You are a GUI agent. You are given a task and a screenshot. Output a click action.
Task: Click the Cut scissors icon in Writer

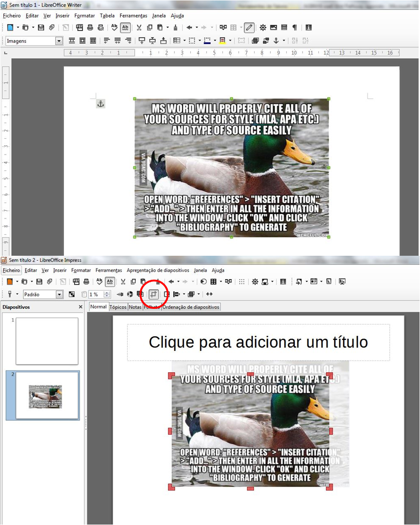(x=139, y=27)
